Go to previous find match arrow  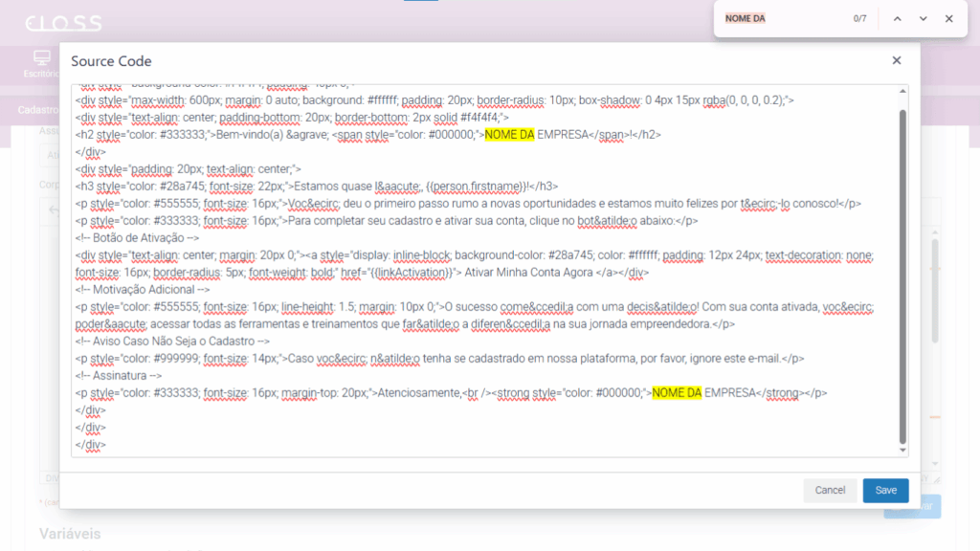click(x=898, y=19)
